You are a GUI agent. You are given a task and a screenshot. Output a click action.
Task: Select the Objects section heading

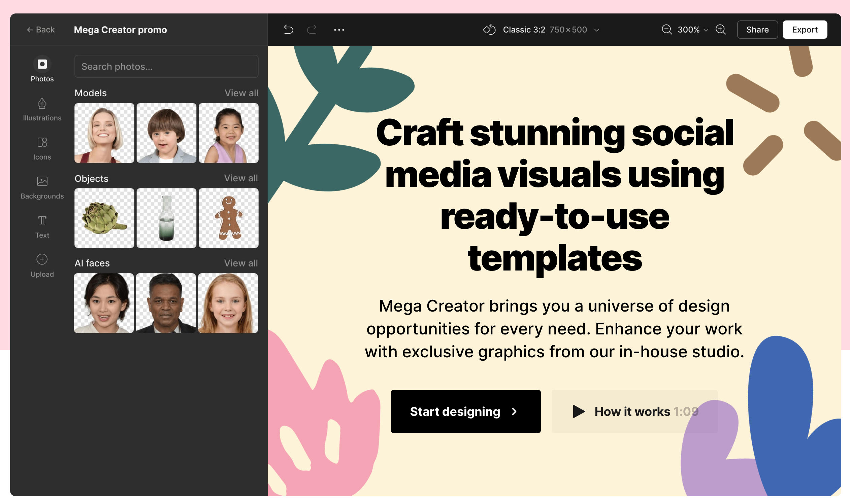click(x=91, y=178)
